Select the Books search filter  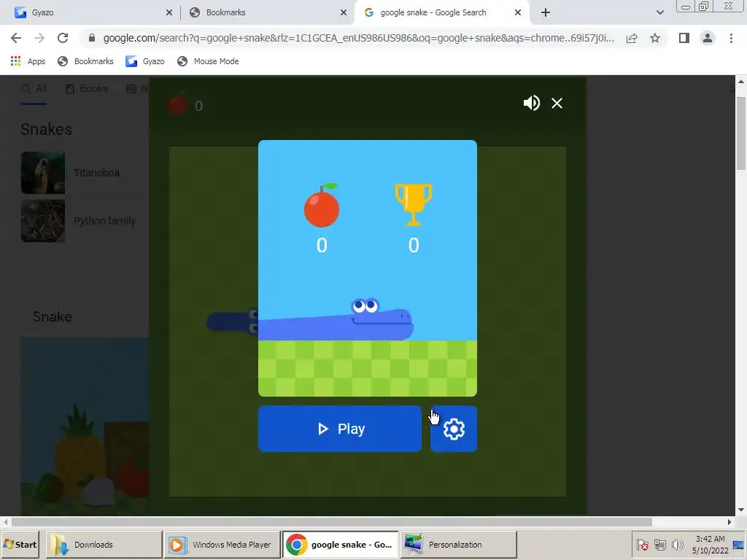pyautogui.click(x=87, y=88)
